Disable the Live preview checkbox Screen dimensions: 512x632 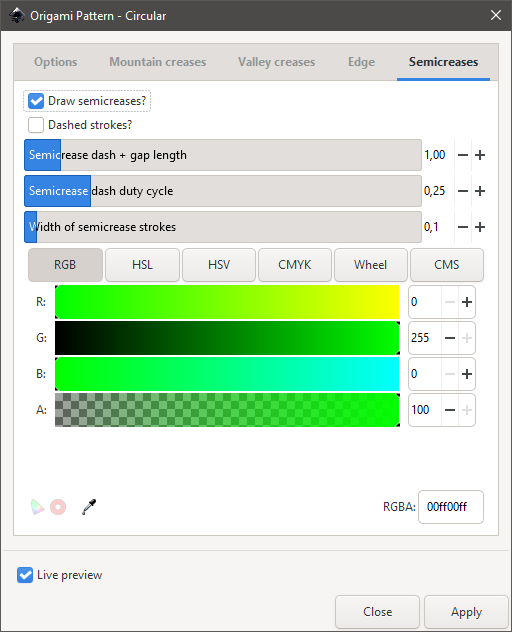pos(25,575)
